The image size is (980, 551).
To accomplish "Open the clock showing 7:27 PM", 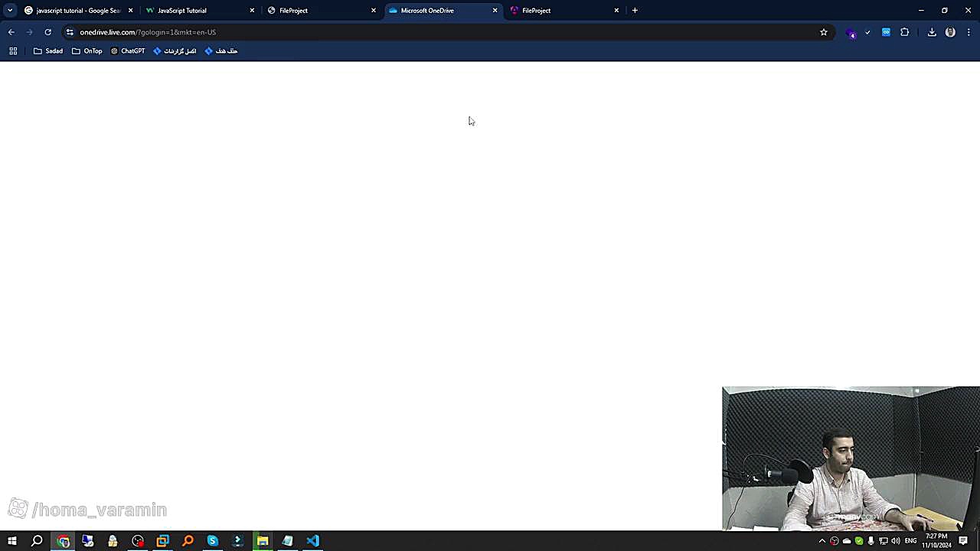I will tap(936, 541).
